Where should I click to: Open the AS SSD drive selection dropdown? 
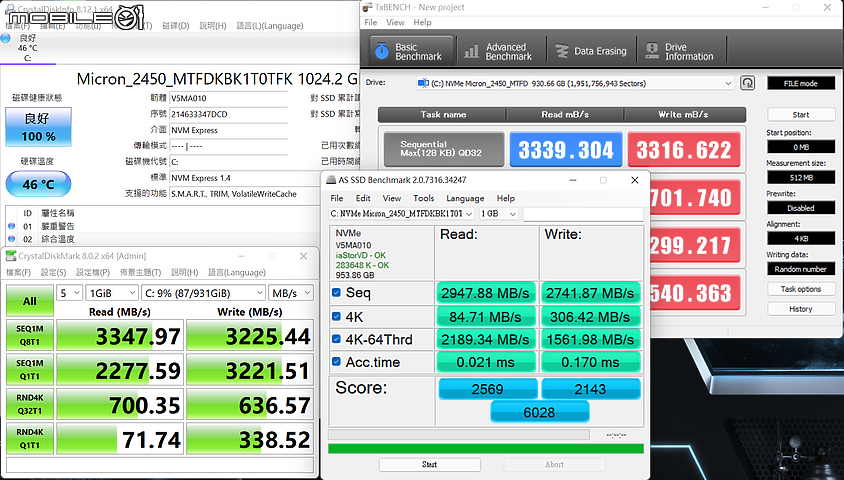point(402,214)
